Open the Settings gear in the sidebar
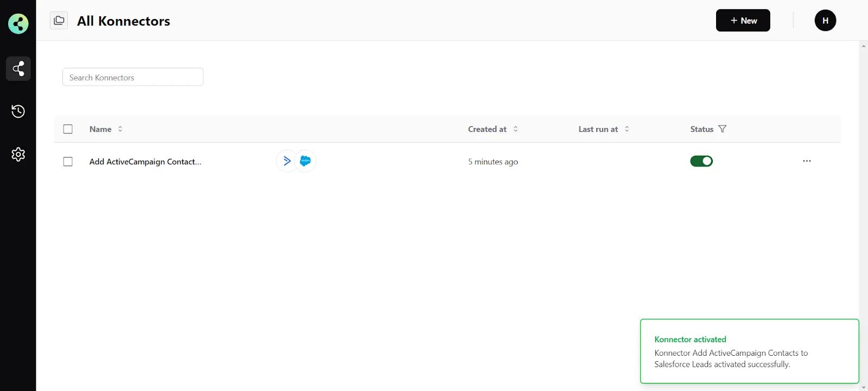This screenshot has width=868, height=391. pos(18,155)
